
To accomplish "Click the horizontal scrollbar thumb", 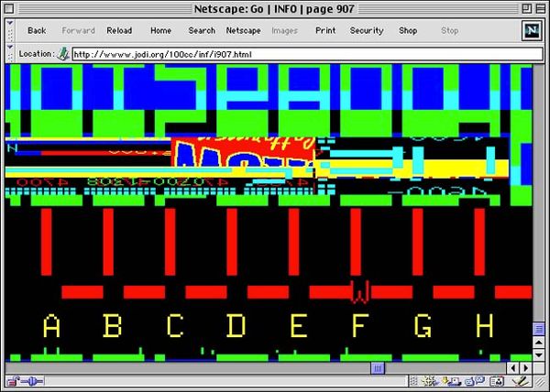I will point(378,368).
